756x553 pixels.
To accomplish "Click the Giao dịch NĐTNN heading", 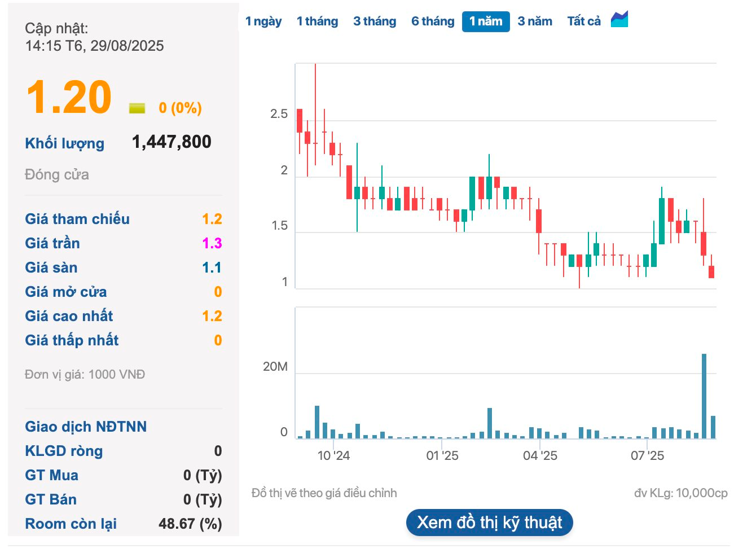I will tap(86, 427).
